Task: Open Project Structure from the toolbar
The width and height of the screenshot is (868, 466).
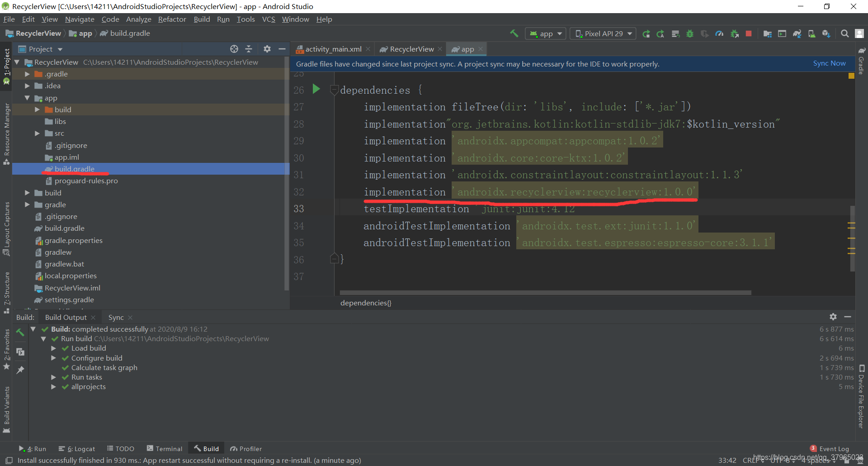Action: click(x=768, y=34)
